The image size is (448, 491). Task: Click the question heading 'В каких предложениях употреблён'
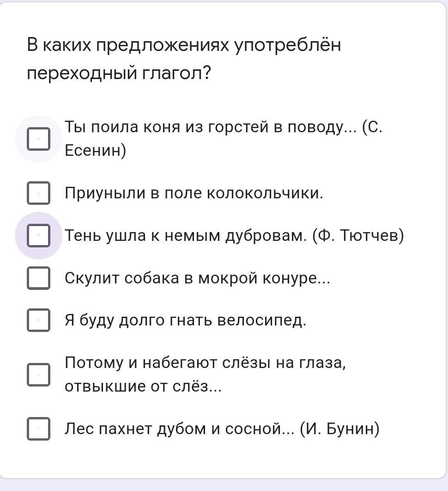tap(184, 45)
